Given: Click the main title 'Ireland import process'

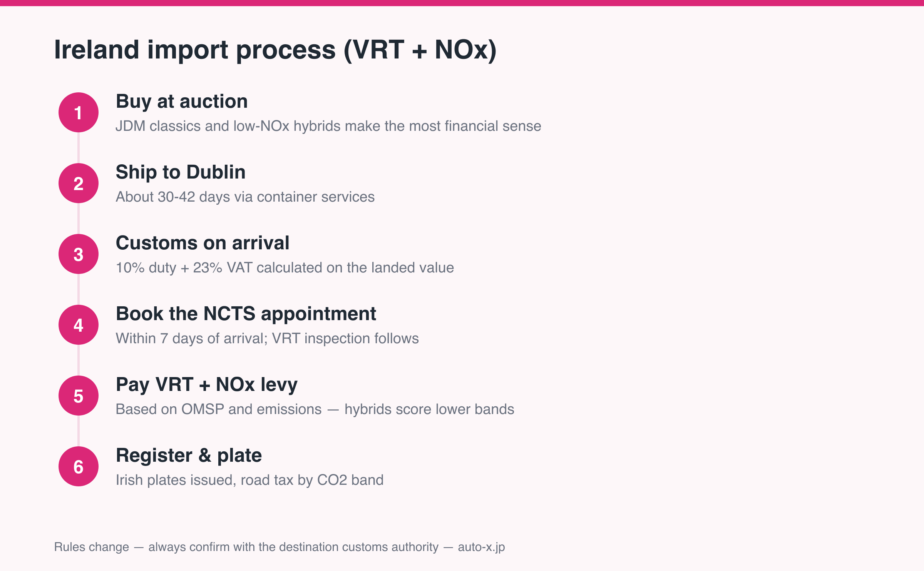Looking at the screenshot, I should pyautogui.click(x=195, y=50).
